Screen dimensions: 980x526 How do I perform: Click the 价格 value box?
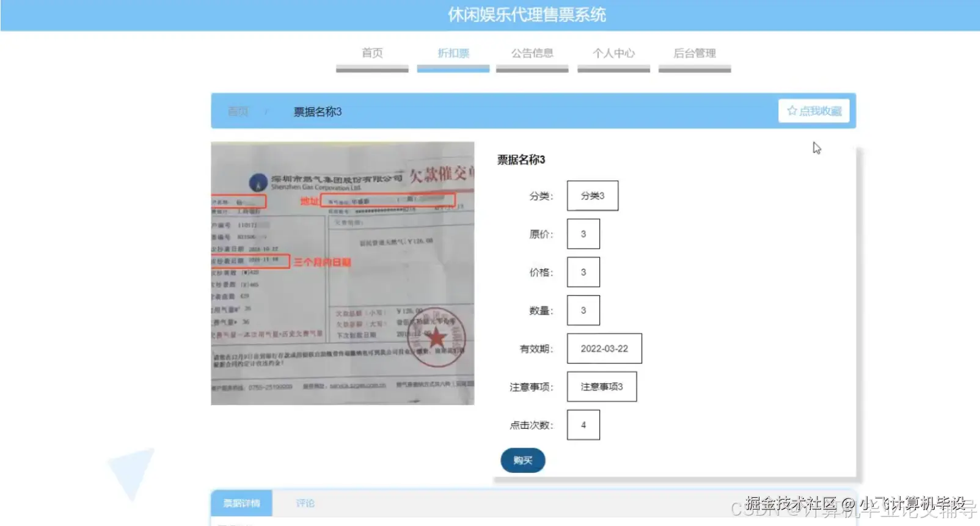[583, 272]
